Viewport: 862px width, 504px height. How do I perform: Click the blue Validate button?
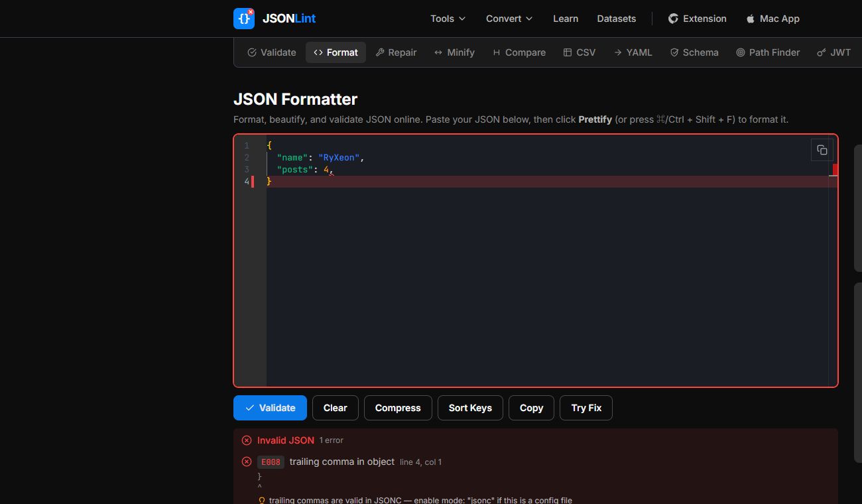click(x=270, y=408)
